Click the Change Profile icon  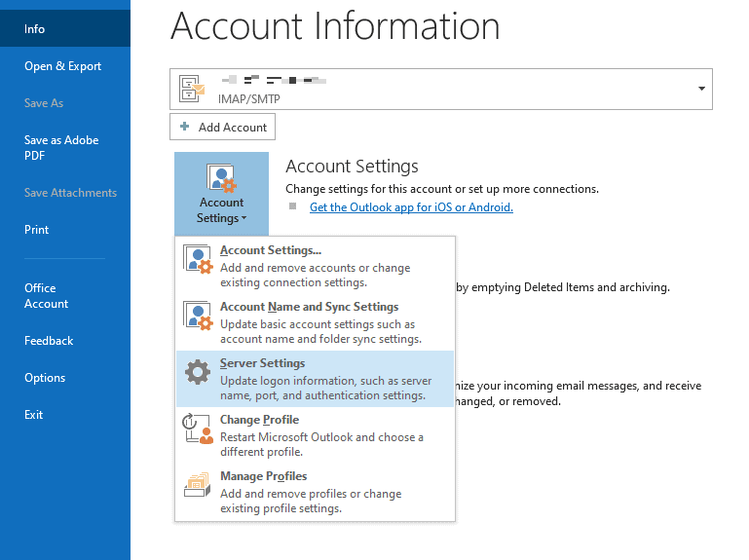point(198,429)
